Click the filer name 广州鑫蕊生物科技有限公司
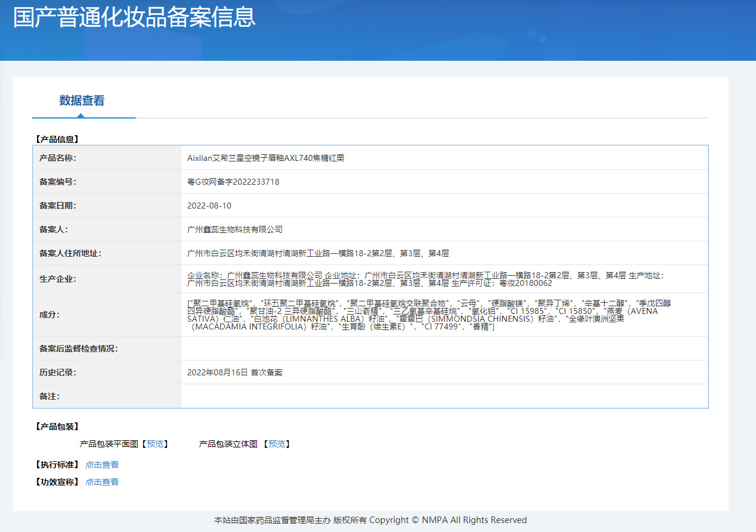Image resolution: width=756 pixels, height=532 pixels. (235, 229)
